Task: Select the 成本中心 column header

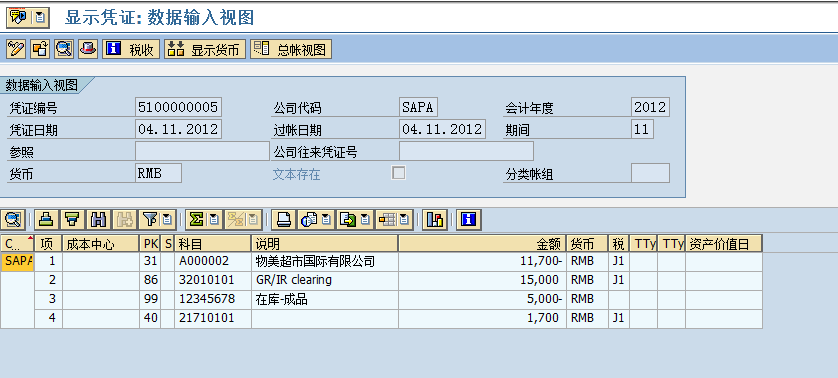Action: [x=100, y=244]
